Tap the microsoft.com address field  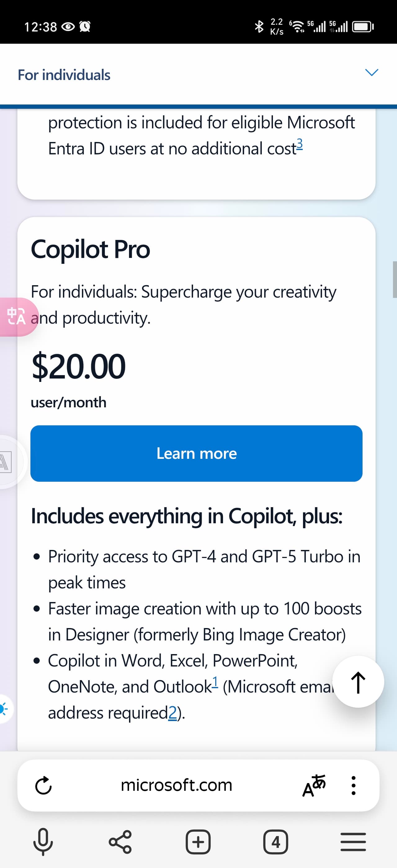point(176,785)
